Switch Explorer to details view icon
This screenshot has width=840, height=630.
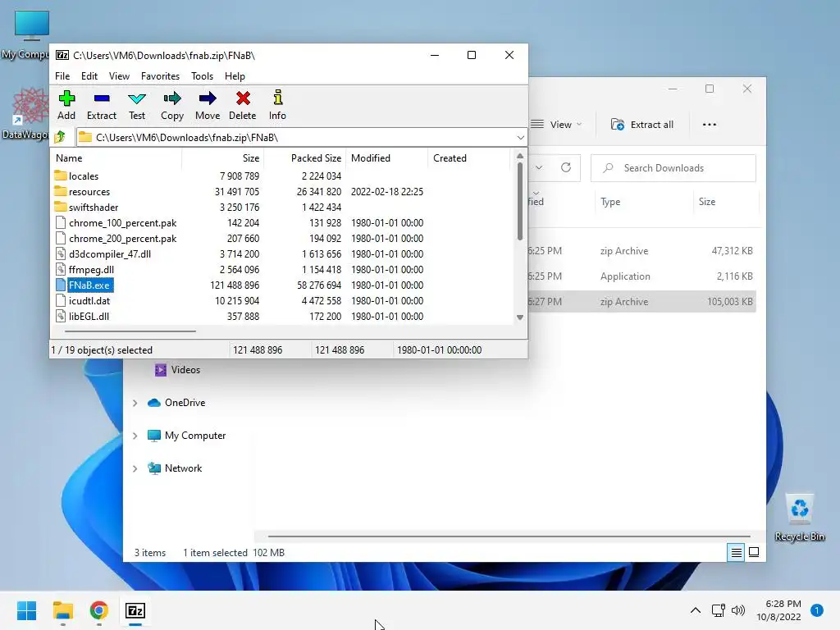click(737, 552)
